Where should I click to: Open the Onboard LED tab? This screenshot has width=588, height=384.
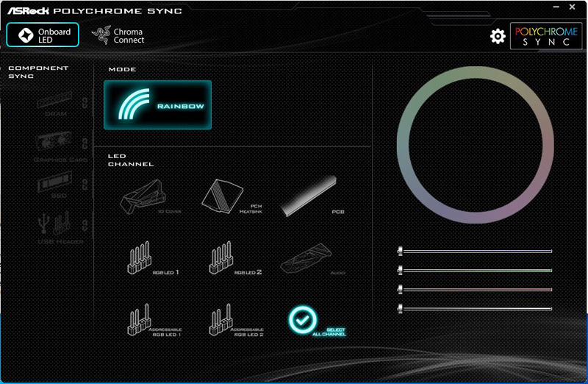[43, 35]
